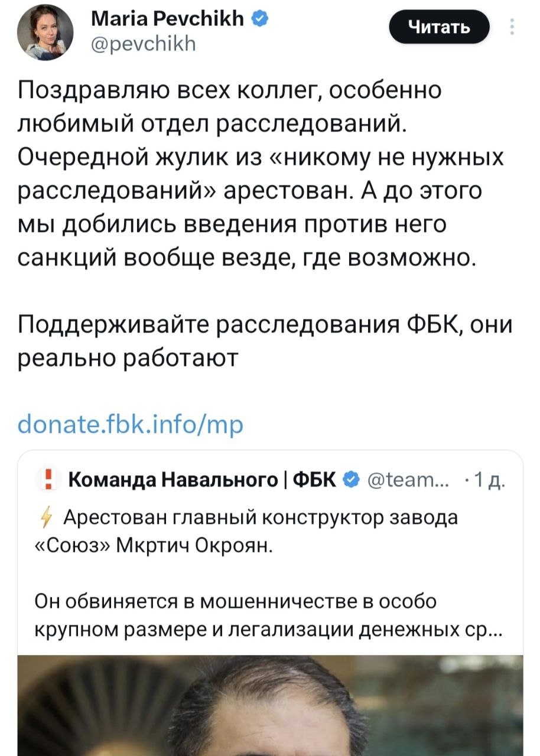This screenshot has height=756, width=540.
Task: Open the donate.fbk.info/mp link
Action: (x=131, y=423)
